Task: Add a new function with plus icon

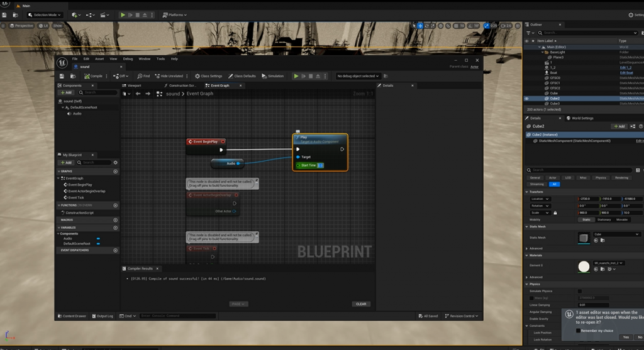Action: pyautogui.click(x=116, y=205)
